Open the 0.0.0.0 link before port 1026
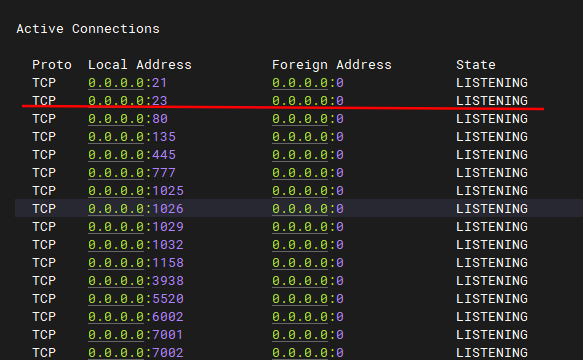The image size is (583, 360). (x=116, y=209)
